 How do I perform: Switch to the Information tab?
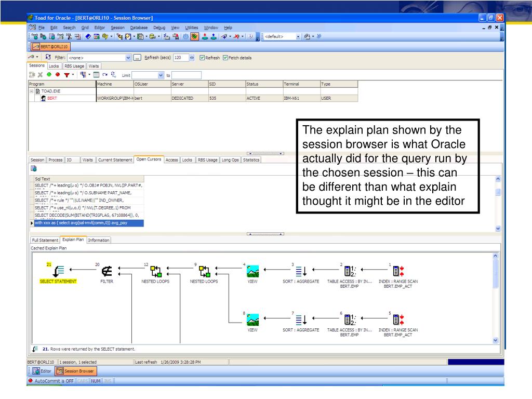point(99,240)
